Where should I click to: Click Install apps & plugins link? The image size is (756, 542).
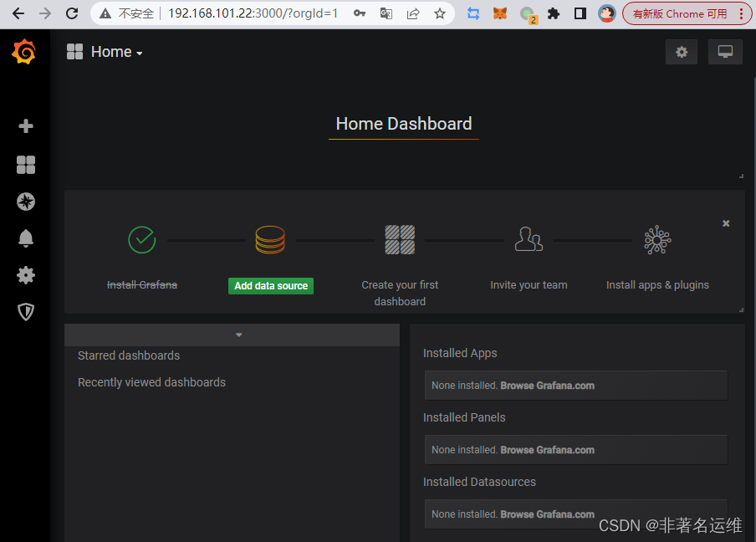click(x=657, y=285)
